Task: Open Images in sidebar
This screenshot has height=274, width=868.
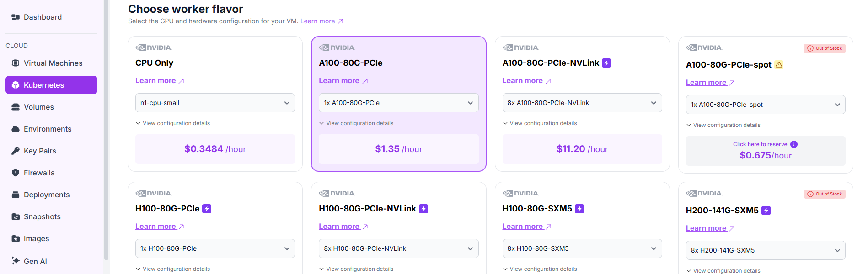Action: click(51, 238)
